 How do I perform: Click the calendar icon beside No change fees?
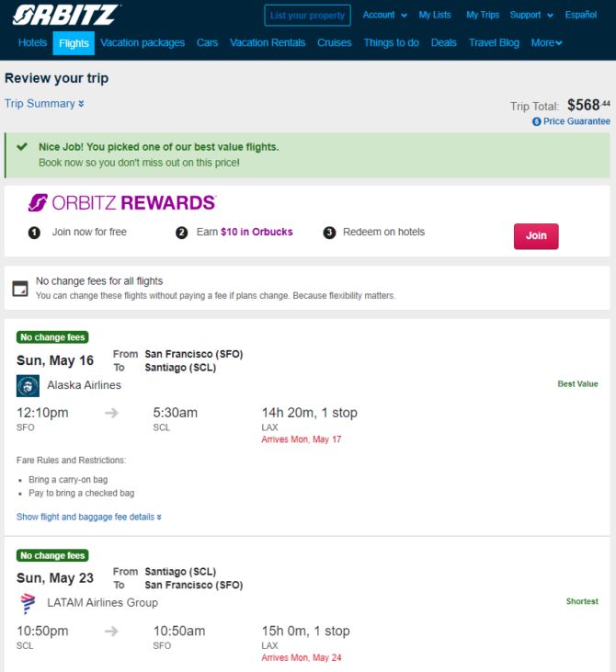(20, 289)
